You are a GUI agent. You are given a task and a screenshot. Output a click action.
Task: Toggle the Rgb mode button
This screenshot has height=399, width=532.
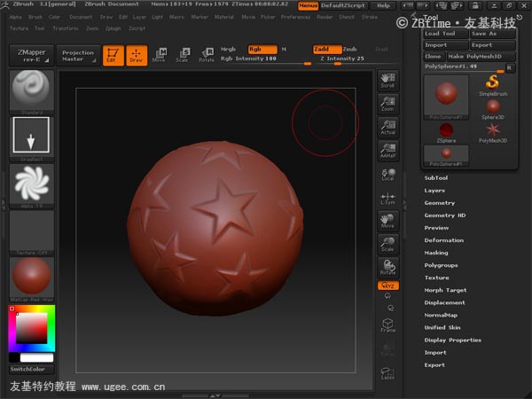[x=262, y=49]
